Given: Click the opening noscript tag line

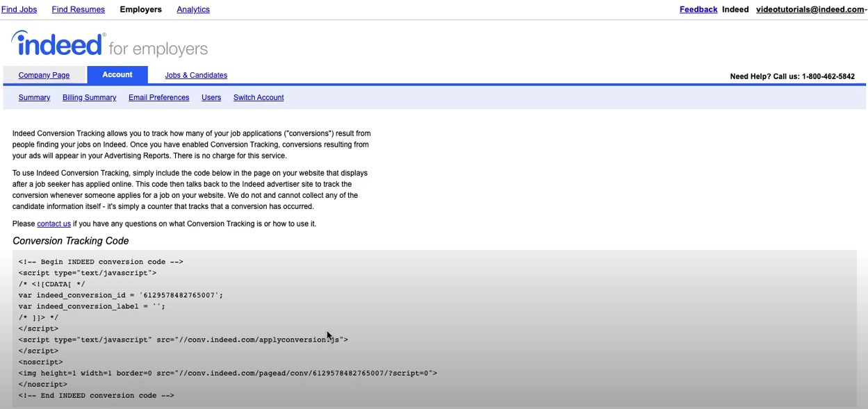Looking at the screenshot, I should pos(40,362).
